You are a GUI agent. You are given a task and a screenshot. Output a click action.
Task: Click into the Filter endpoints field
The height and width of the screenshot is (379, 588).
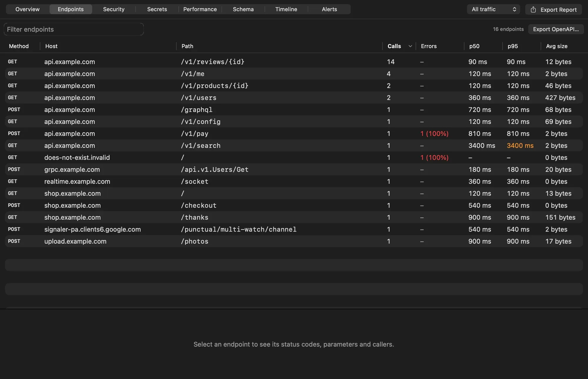coord(73,29)
